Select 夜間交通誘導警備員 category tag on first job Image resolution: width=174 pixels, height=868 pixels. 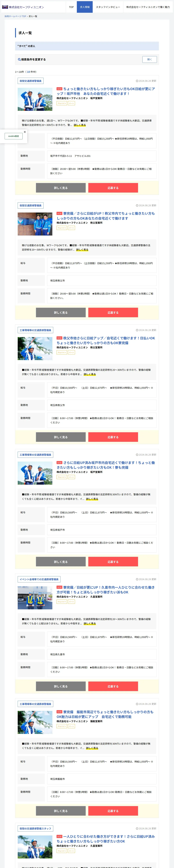tap(30, 81)
